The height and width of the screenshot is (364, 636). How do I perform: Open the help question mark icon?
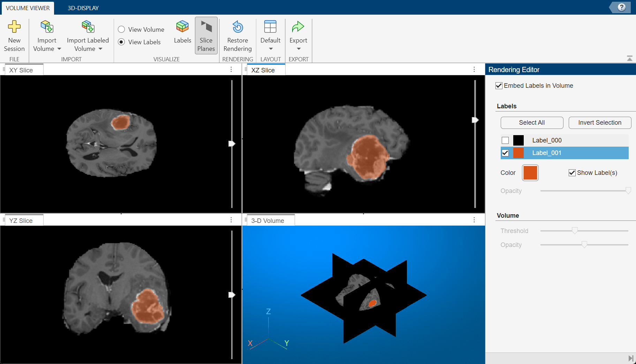(x=621, y=7)
